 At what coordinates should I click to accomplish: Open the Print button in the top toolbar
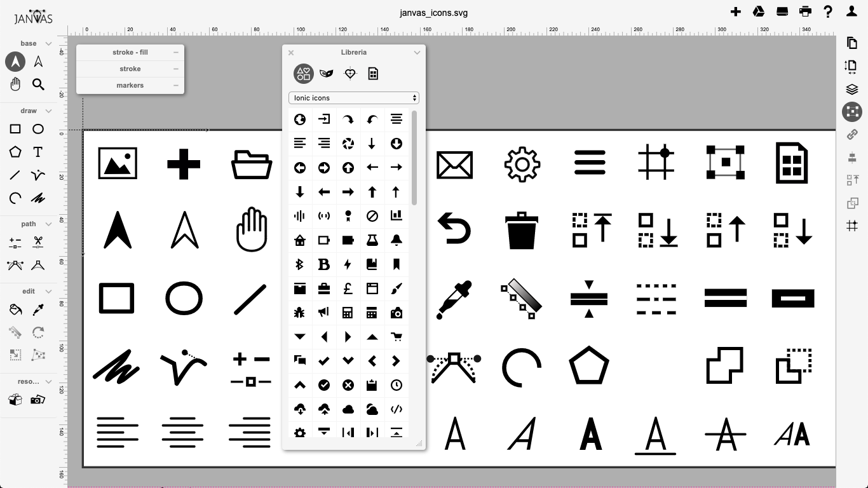tap(805, 11)
